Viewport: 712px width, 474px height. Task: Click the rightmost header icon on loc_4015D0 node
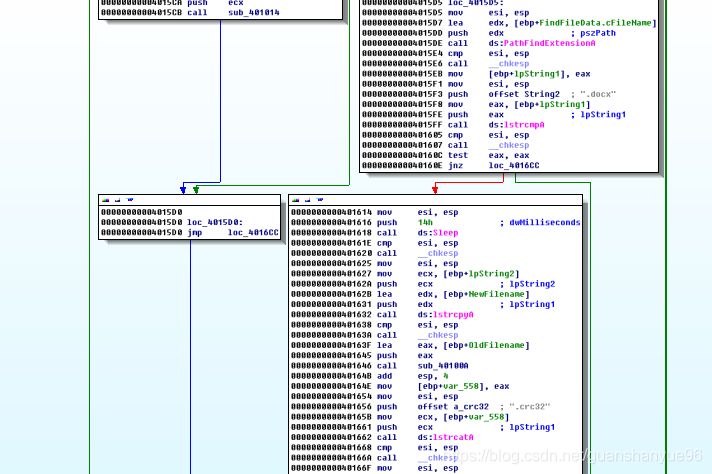tap(130, 200)
